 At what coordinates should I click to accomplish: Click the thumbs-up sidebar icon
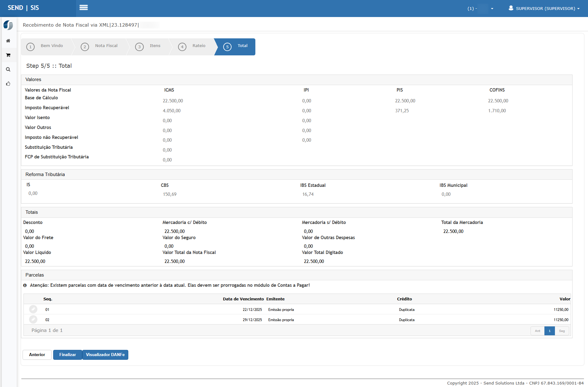pos(8,84)
